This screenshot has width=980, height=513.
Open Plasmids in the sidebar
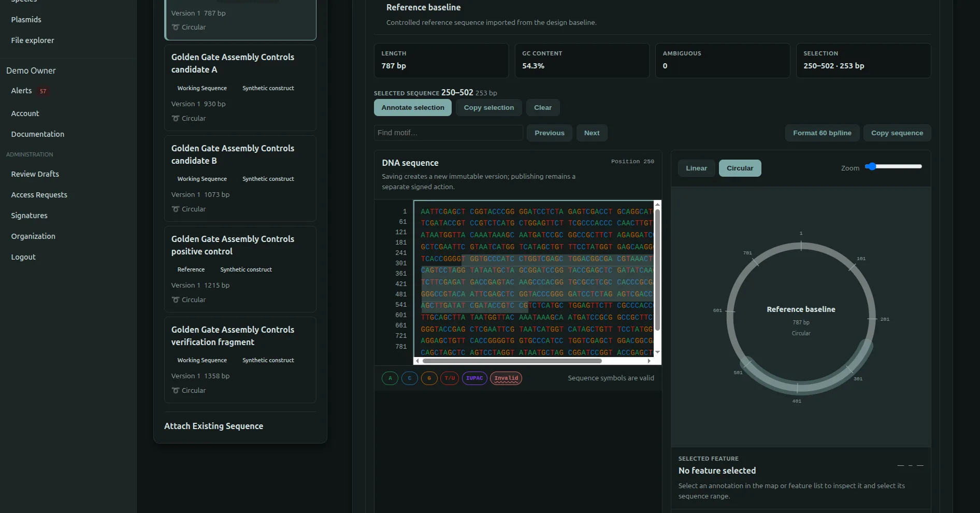pos(26,20)
